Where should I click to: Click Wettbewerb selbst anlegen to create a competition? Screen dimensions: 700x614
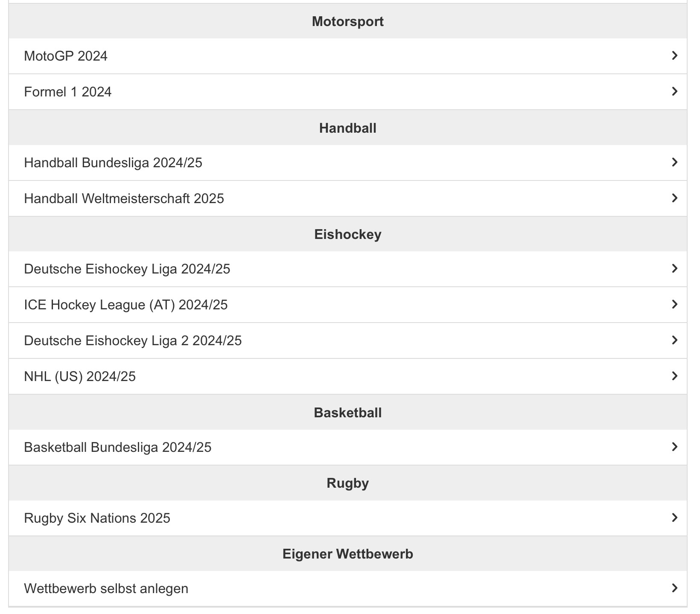coord(106,588)
